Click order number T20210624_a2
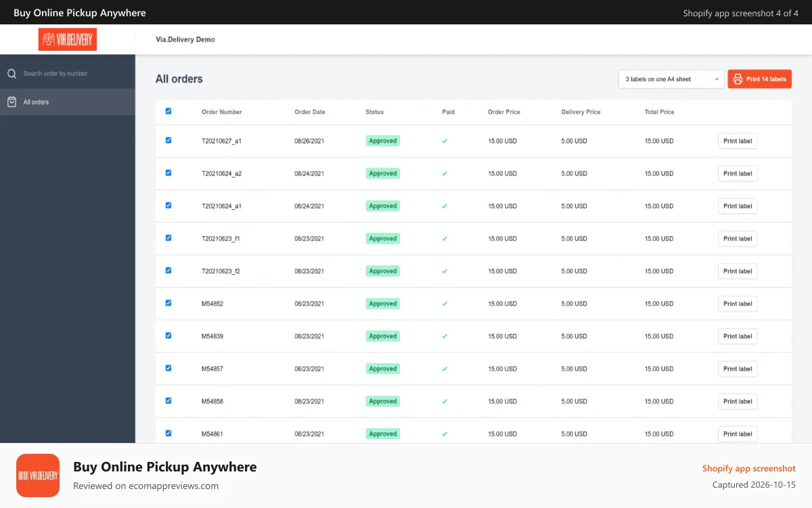Image resolution: width=812 pixels, height=508 pixels. (x=221, y=173)
